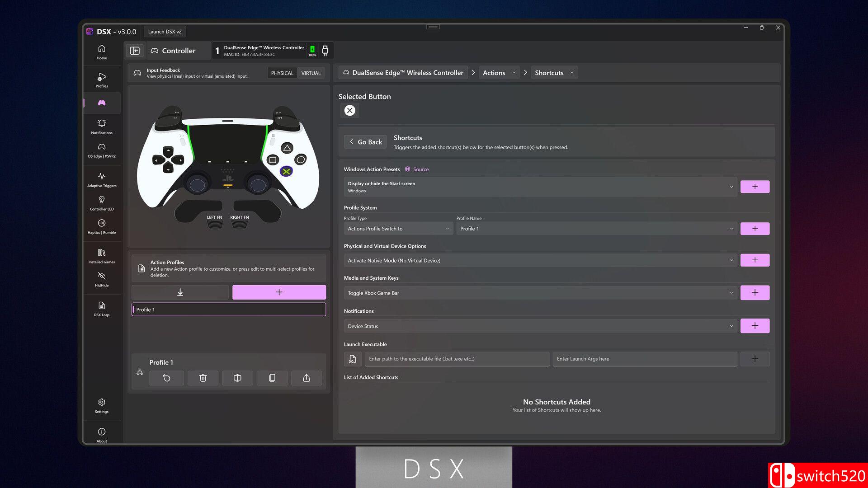Viewport: 868px width, 488px height.
Task: Open DS Edge | PSVR2 section
Action: click(102, 150)
